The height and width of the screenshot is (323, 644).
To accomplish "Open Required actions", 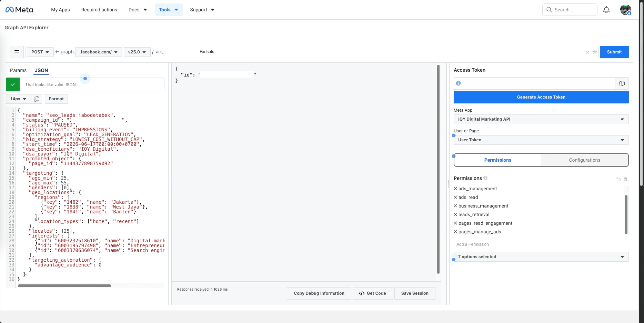I will (99, 10).
